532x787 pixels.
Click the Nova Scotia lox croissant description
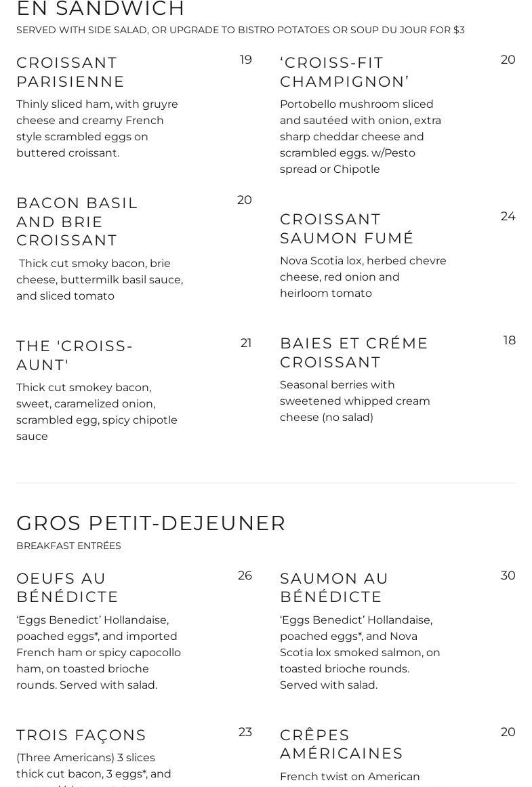click(363, 277)
